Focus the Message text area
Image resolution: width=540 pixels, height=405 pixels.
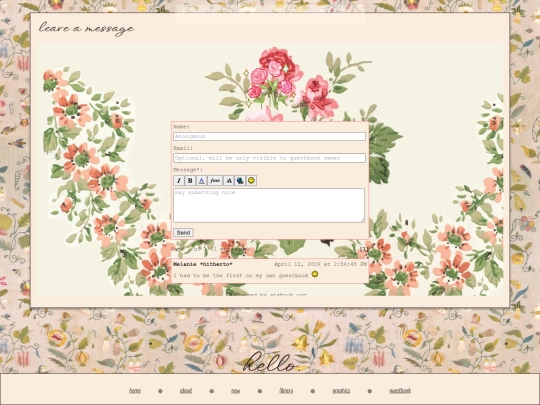[x=269, y=205]
